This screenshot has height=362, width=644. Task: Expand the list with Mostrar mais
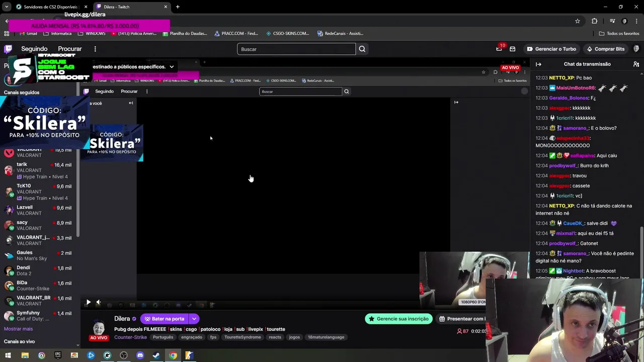pos(18,329)
